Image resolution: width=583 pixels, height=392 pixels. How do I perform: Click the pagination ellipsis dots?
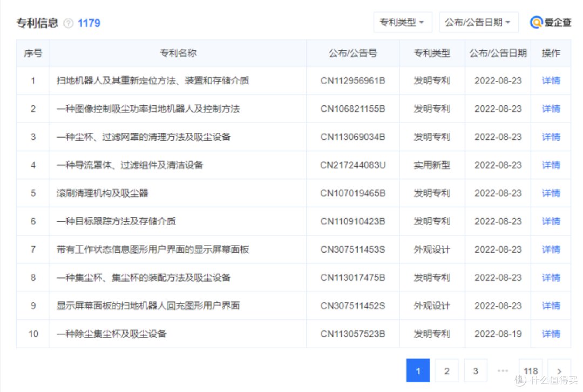pos(503,371)
